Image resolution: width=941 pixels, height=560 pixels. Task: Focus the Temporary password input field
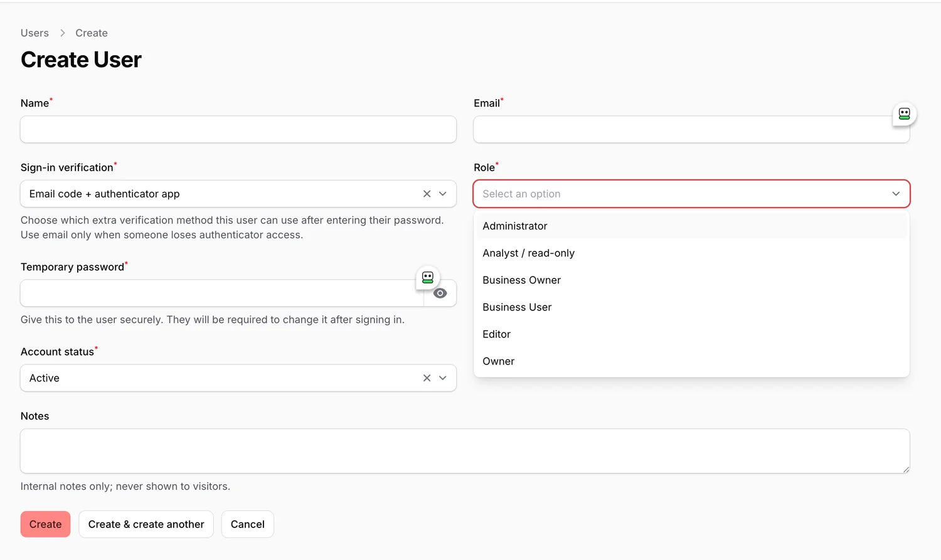(222, 293)
